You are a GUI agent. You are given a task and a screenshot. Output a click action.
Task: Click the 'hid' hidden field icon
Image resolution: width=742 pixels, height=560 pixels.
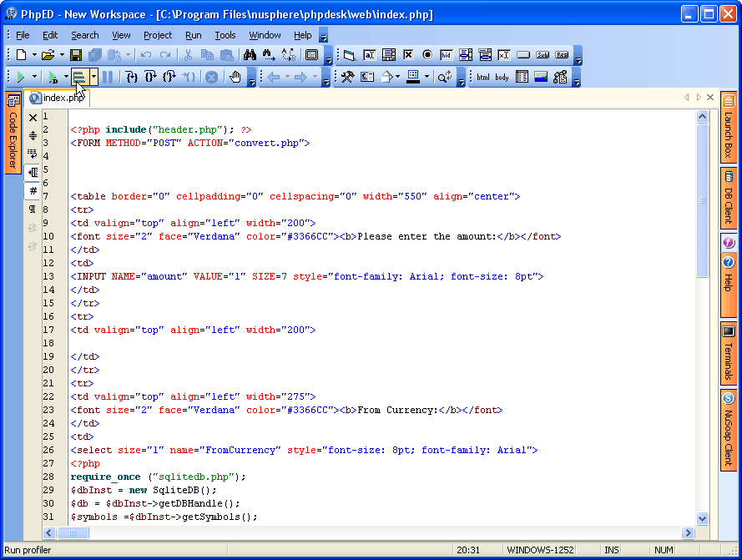click(447, 55)
